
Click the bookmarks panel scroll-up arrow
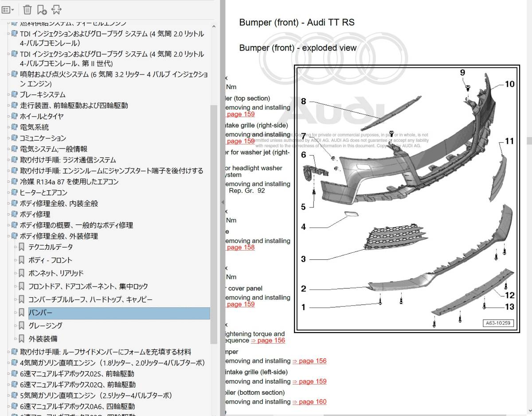pyautogui.click(x=214, y=26)
